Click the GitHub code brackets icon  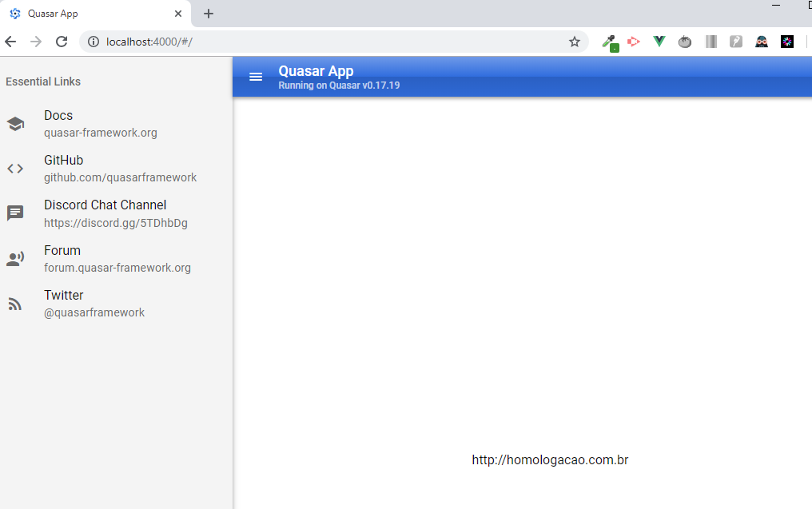15,169
